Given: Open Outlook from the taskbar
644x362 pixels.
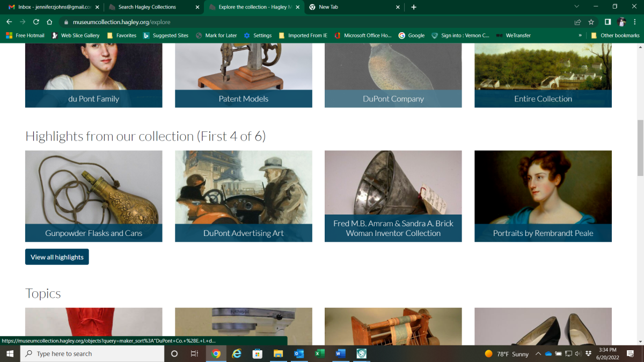Looking at the screenshot, I should pos(299,353).
